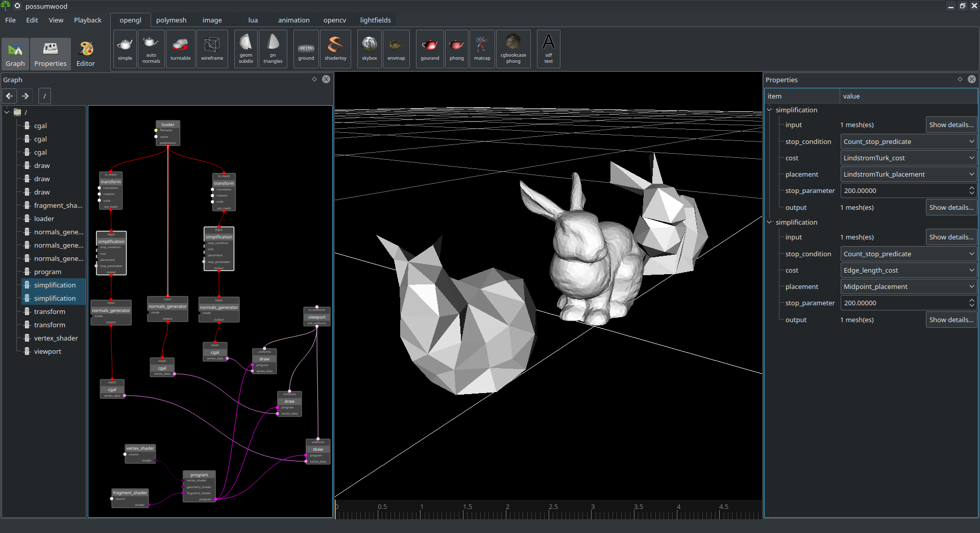
Task: Switch to the opencv tab
Action: click(x=335, y=20)
